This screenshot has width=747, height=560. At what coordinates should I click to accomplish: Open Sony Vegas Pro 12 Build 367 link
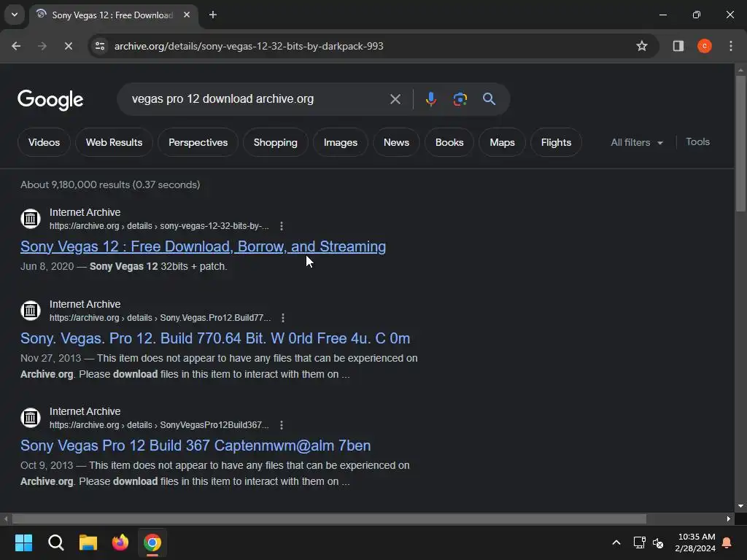coord(196,446)
